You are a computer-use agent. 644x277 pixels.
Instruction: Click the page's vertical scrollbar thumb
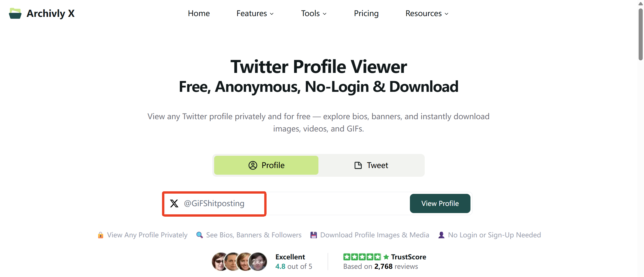[x=640, y=35]
